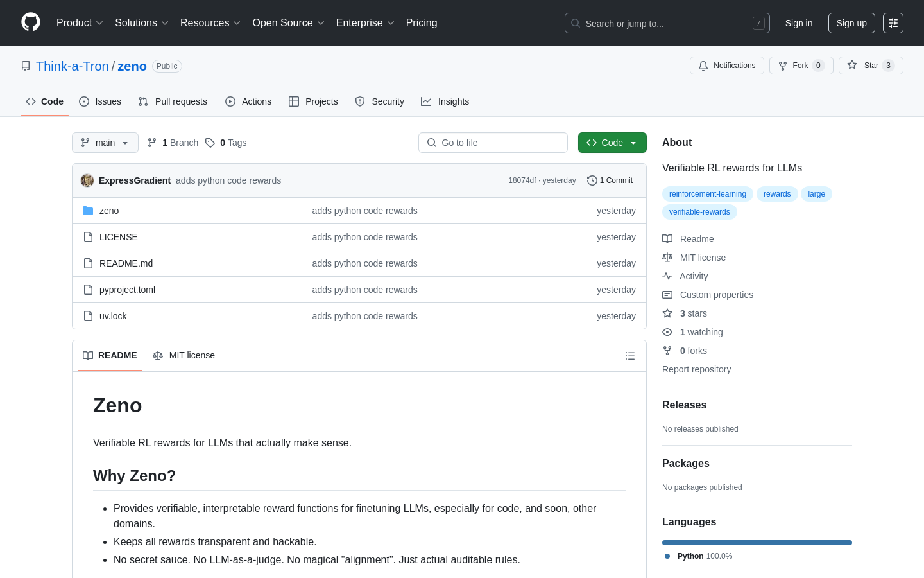The width and height of the screenshot is (924, 578).
Task: Click the Notifications bell button
Action: pyautogui.click(x=727, y=66)
